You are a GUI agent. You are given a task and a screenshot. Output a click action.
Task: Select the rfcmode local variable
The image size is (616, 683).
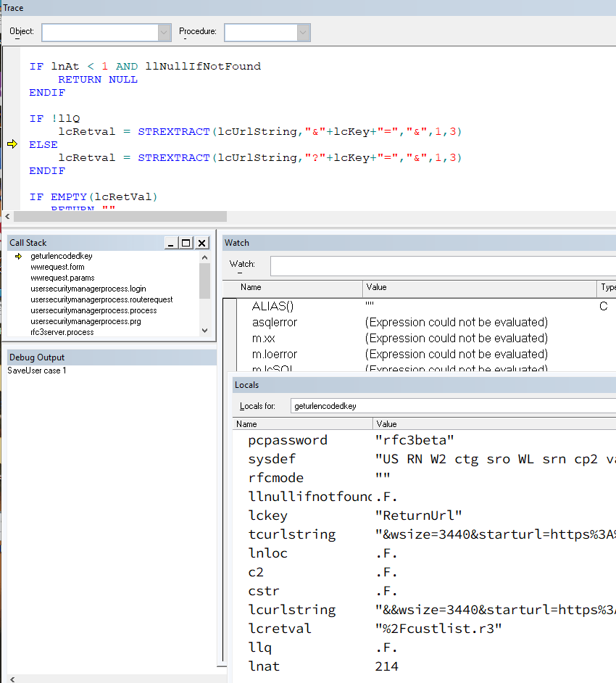click(275, 478)
